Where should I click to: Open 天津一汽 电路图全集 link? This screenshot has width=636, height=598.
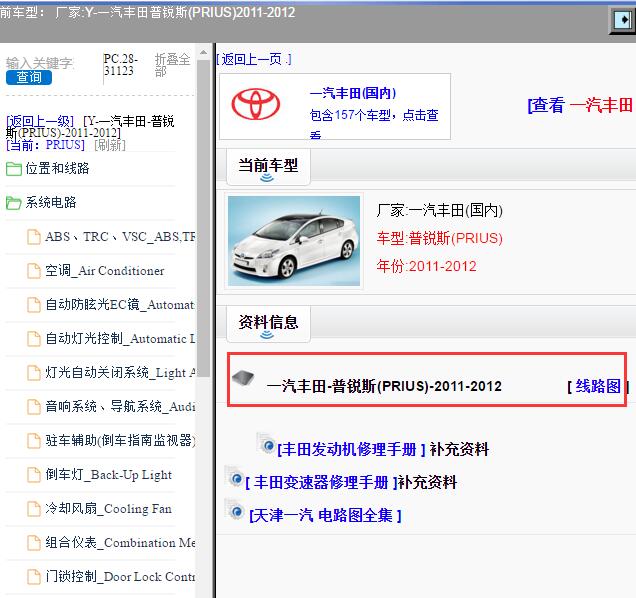[x=325, y=516]
